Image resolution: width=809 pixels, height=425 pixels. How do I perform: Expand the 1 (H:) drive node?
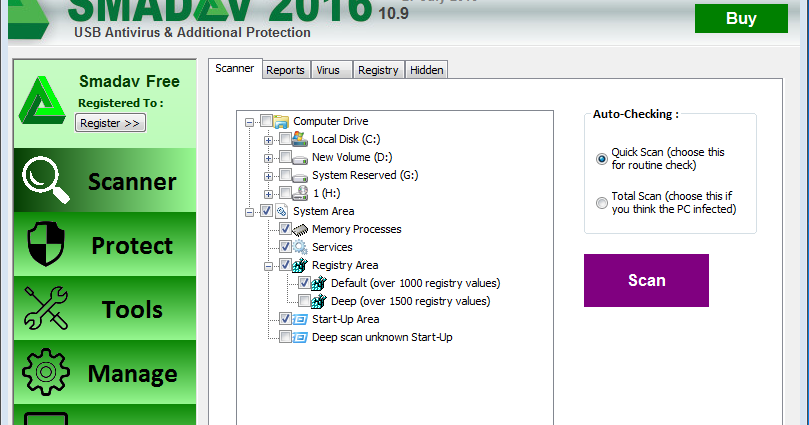point(268,194)
